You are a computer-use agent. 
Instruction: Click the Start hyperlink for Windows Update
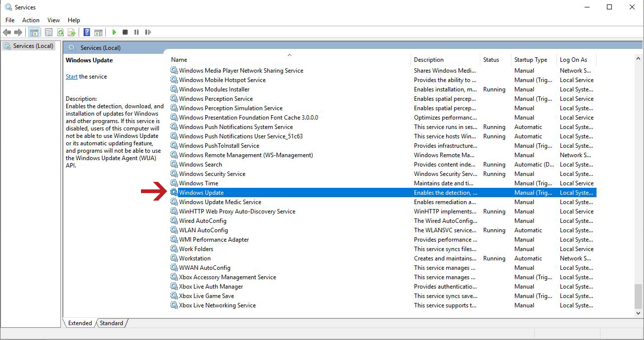point(71,76)
